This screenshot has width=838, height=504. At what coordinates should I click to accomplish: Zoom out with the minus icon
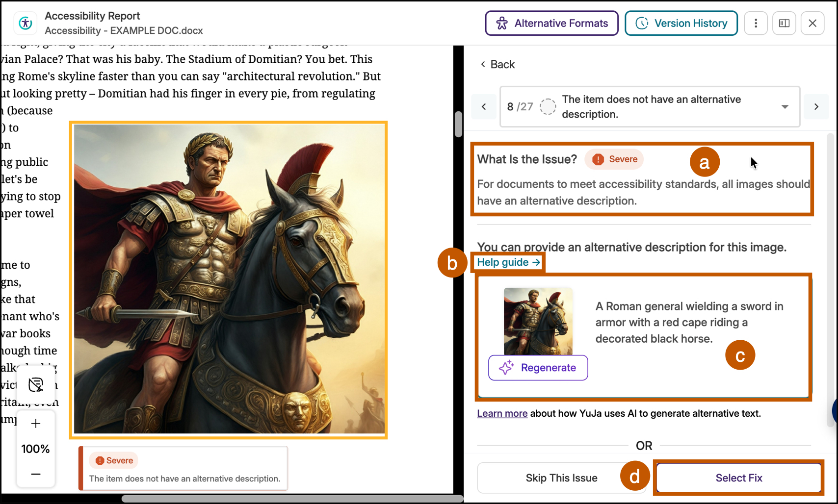(x=36, y=474)
